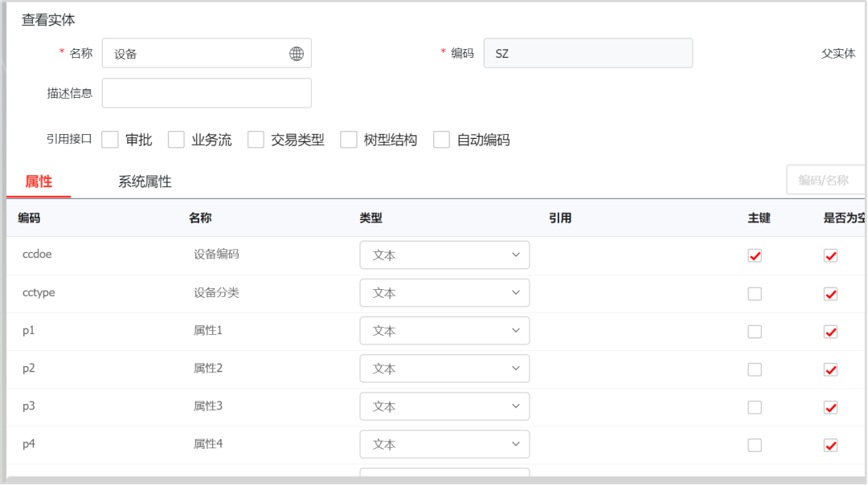This screenshot has height=485, width=868.
Task: Check the 主键 box for p4 row
Action: (755, 445)
